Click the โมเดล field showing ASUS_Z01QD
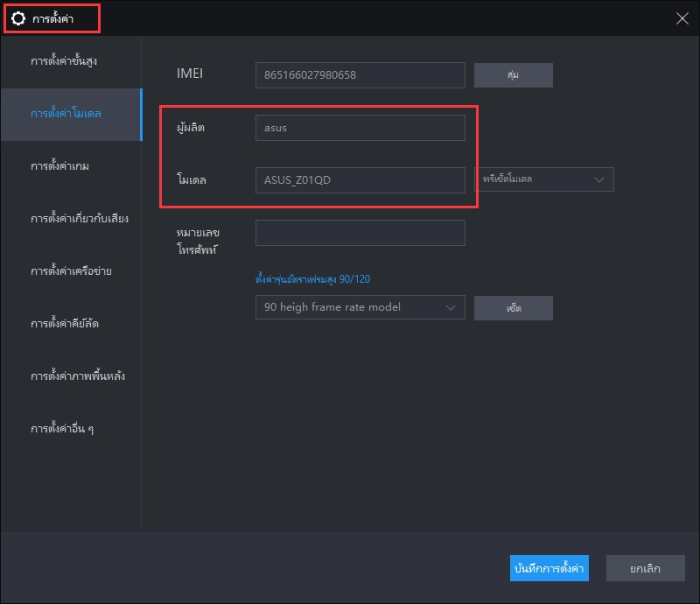The height and width of the screenshot is (604, 700). click(360, 180)
